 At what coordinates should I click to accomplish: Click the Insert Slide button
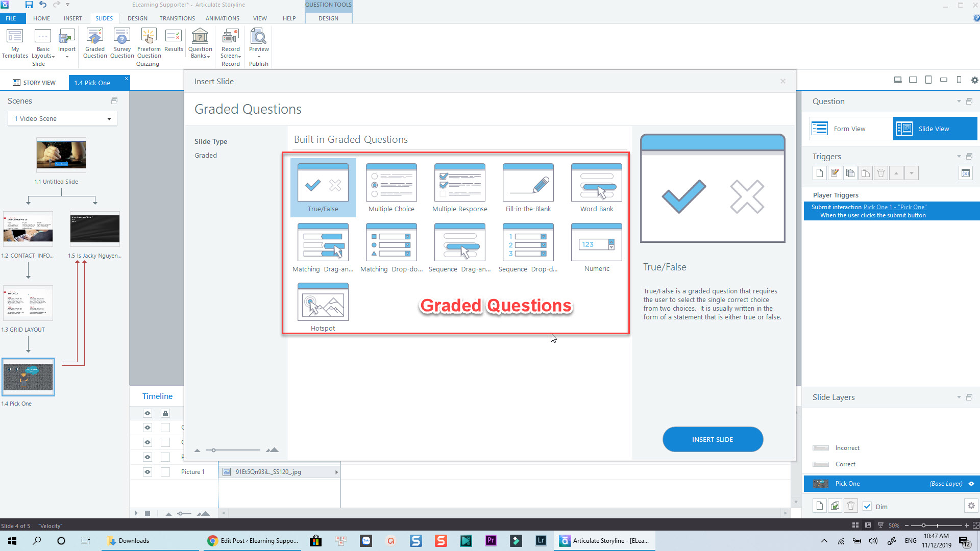712,439
